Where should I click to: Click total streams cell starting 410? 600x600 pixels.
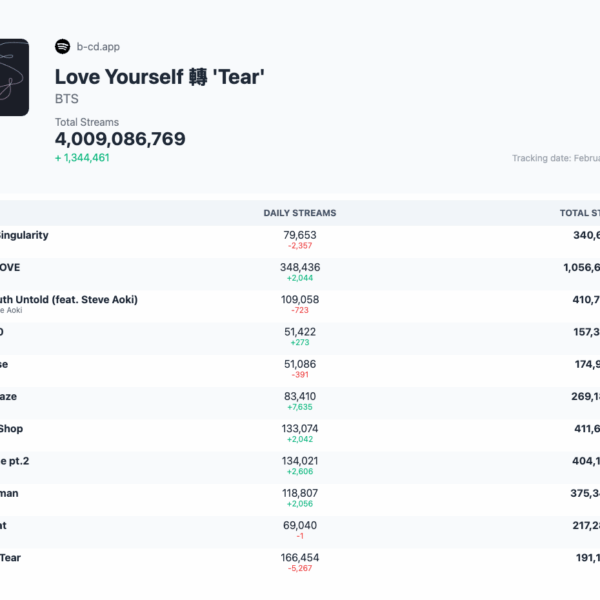click(586, 300)
